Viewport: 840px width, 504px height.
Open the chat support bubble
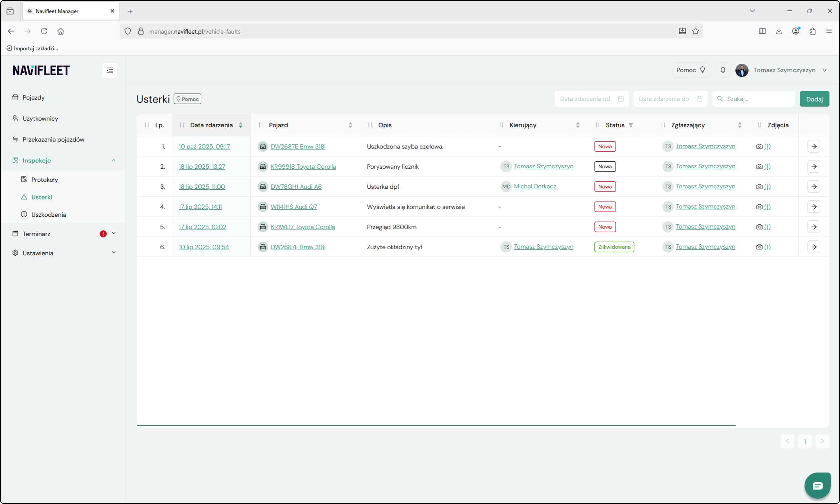[x=817, y=485]
